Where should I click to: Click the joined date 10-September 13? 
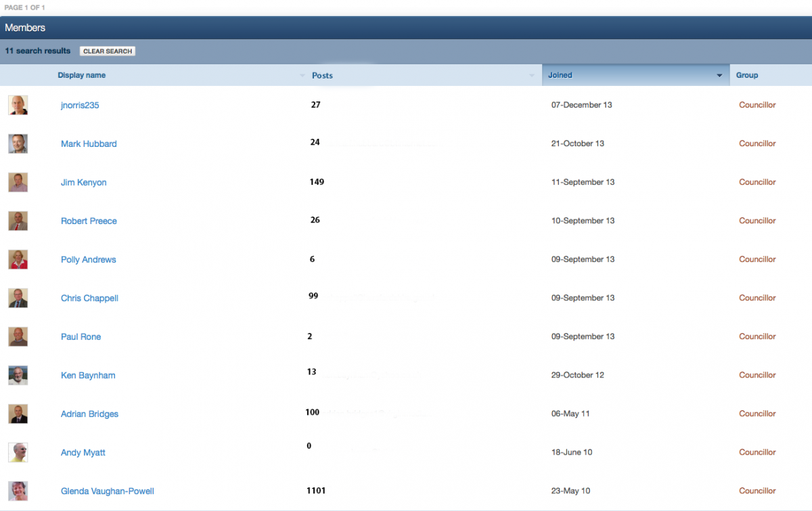(x=583, y=221)
